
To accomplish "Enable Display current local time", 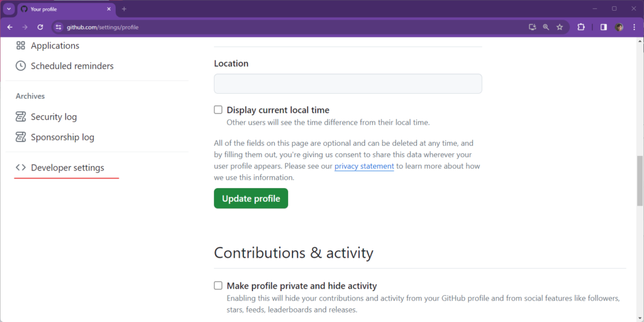I will click(218, 109).
